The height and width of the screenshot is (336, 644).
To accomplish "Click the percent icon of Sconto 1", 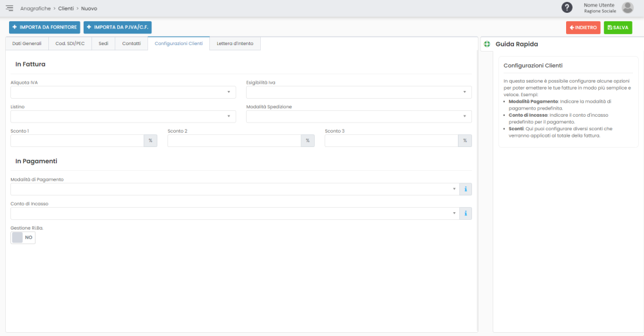I will (x=150, y=141).
